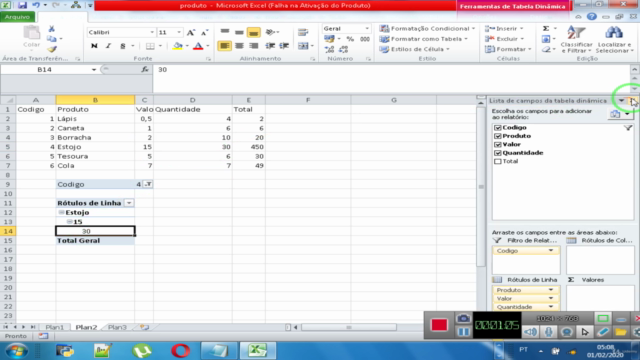The height and width of the screenshot is (360, 640).
Task: Click the thousands separator 000 icon
Action: click(x=364, y=39)
